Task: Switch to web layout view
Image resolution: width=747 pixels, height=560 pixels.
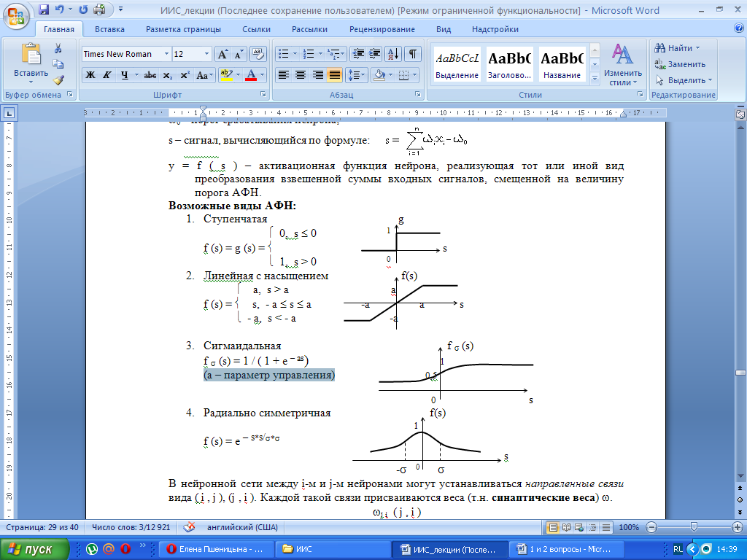Action: tap(579, 527)
